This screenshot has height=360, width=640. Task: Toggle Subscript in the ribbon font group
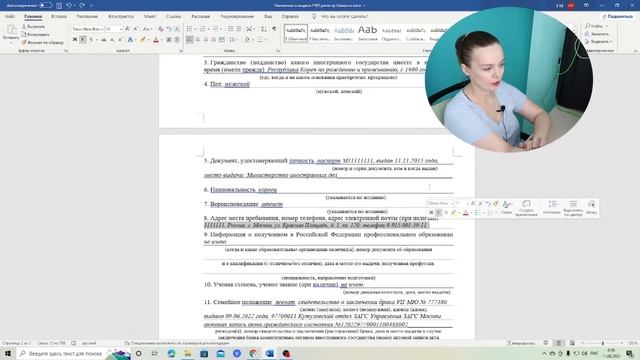click(112, 40)
